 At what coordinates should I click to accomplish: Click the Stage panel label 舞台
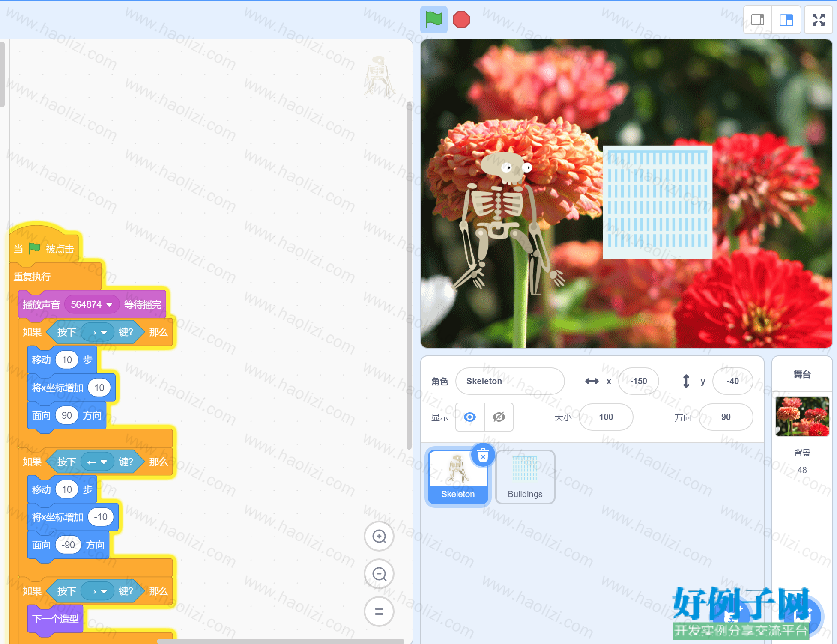[x=802, y=374]
